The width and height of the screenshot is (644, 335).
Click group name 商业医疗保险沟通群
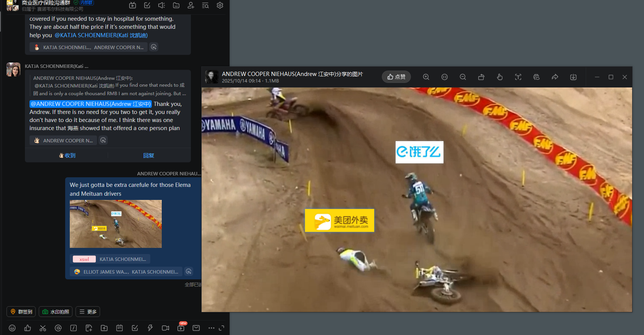coord(46,3)
